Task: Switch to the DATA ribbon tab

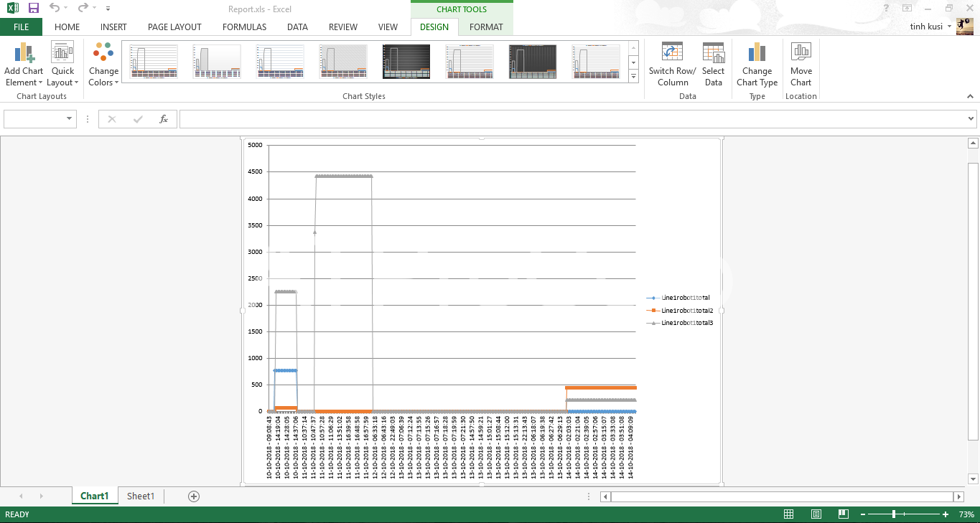Action: pos(297,27)
